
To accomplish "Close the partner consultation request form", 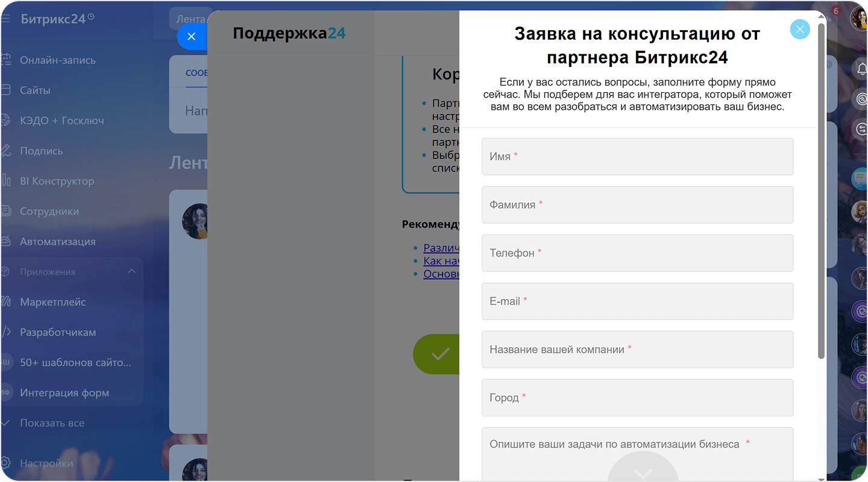I will point(800,29).
